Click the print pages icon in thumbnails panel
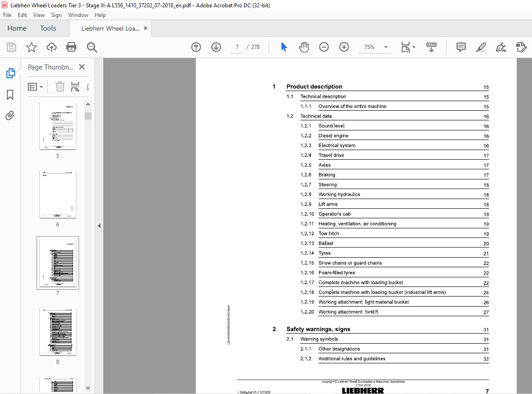Image resolution: width=532 pixels, height=394 pixels. [75, 86]
